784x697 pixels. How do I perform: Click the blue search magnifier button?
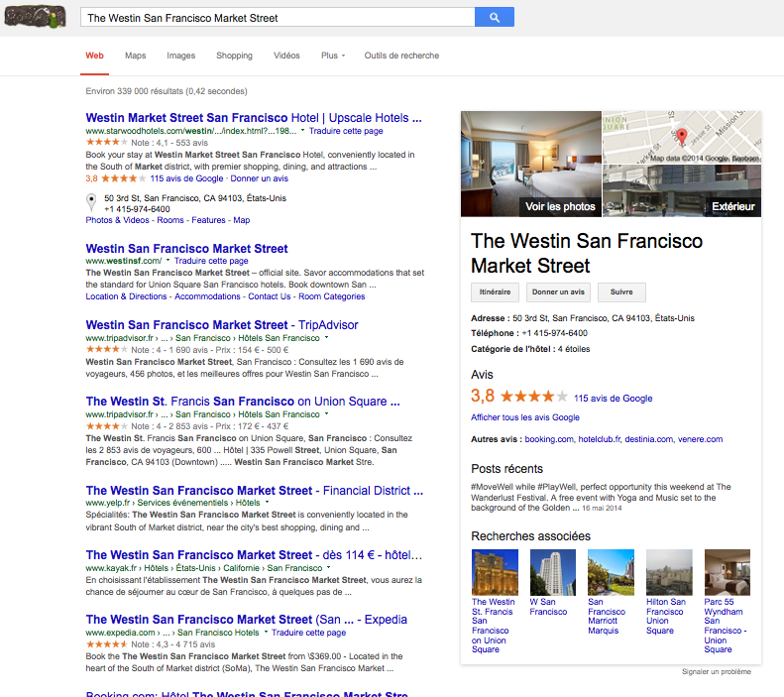[x=494, y=18]
